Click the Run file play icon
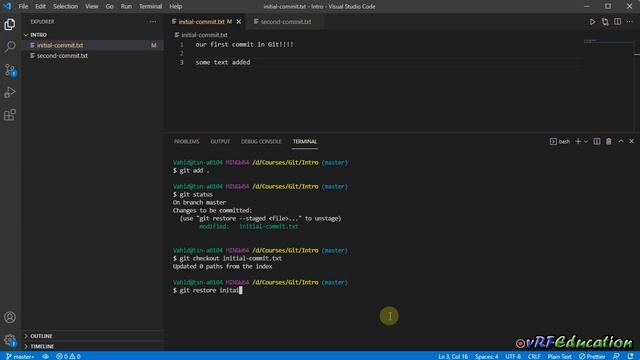This screenshot has height=360, width=640. 592,22
